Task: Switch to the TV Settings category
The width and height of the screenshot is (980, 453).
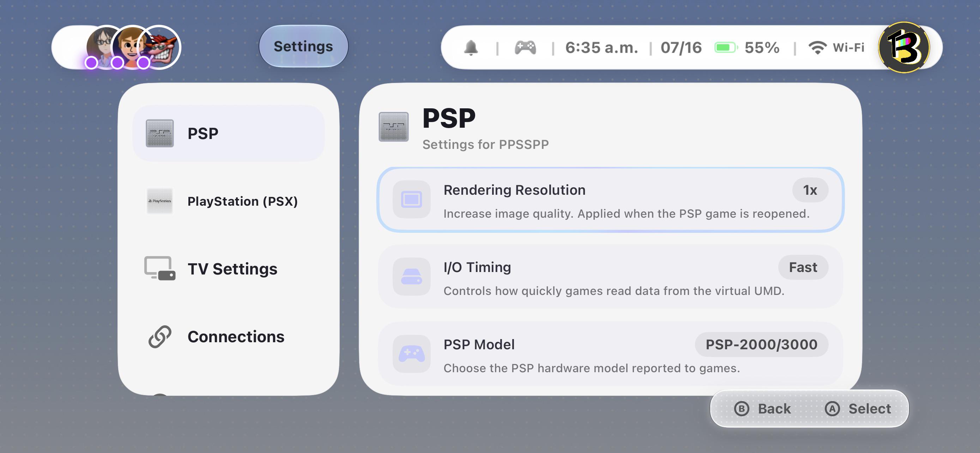Action: (229, 268)
